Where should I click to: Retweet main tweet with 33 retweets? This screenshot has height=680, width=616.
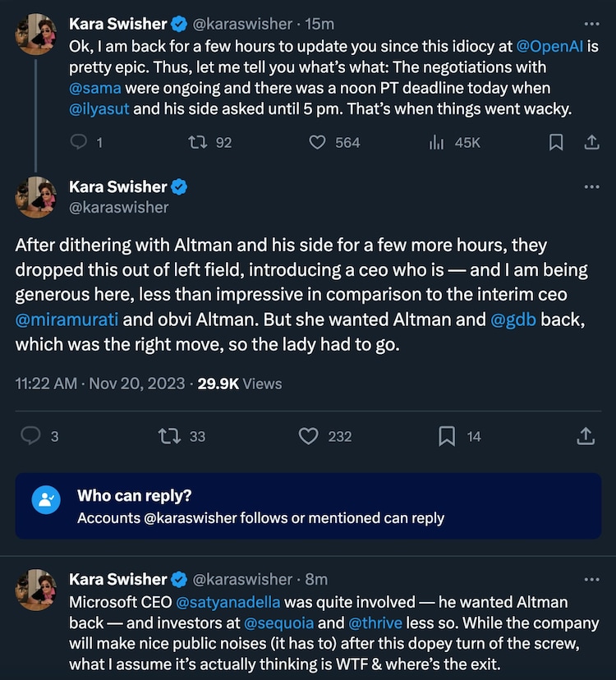[x=168, y=436]
